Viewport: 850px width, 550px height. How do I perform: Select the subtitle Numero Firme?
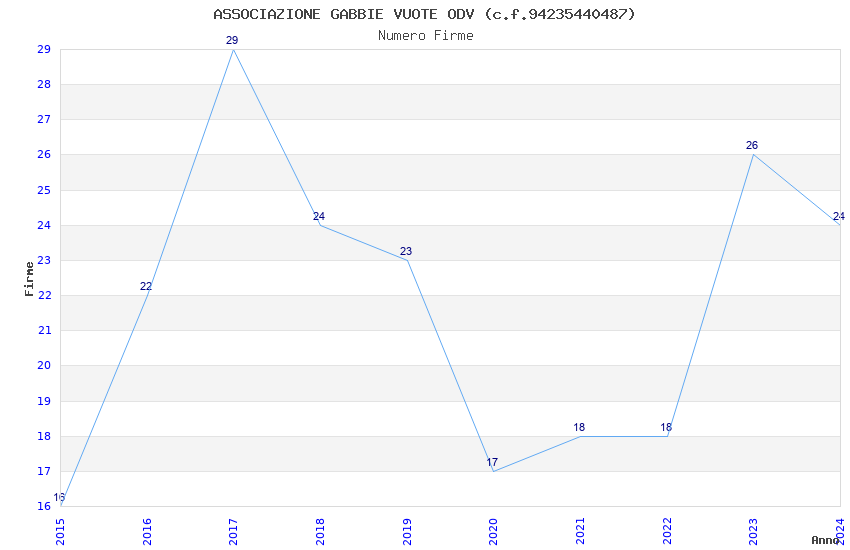(426, 36)
